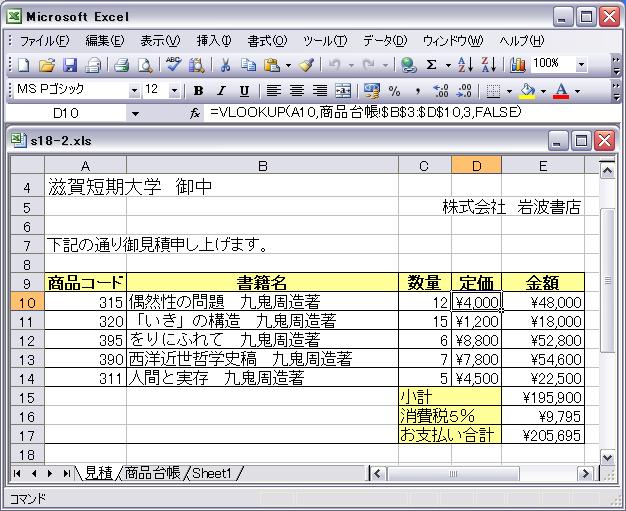The height and width of the screenshot is (511, 626).
Task: Click the formula bar VLOOKUP text
Action: click(365, 113)
